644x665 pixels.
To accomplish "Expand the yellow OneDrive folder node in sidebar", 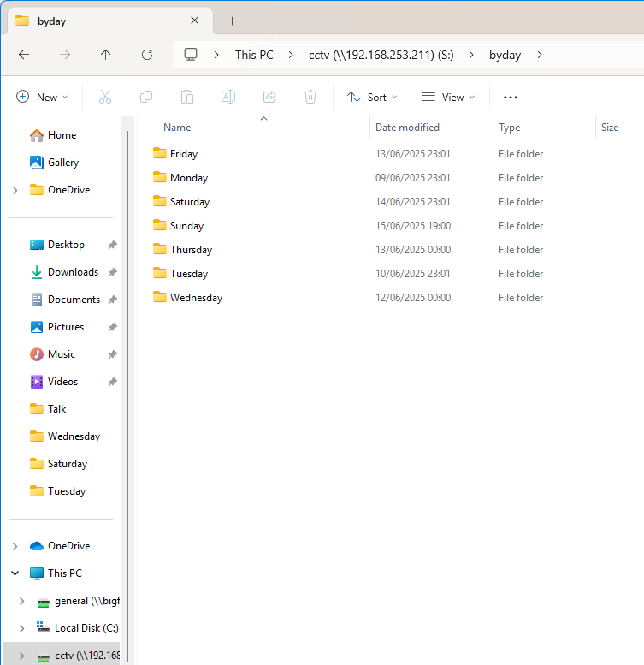I will 15,190.
